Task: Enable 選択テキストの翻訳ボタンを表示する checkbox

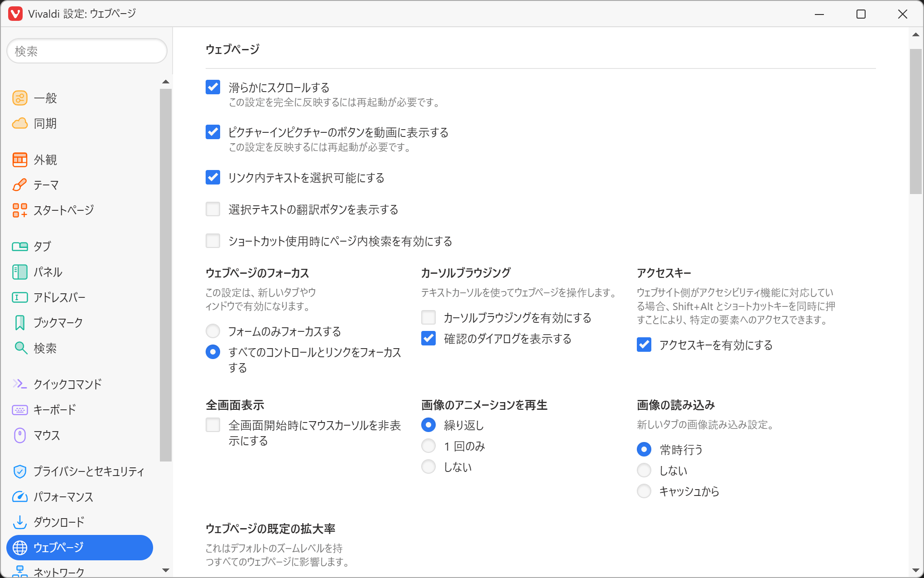Action: pos(213,209)
